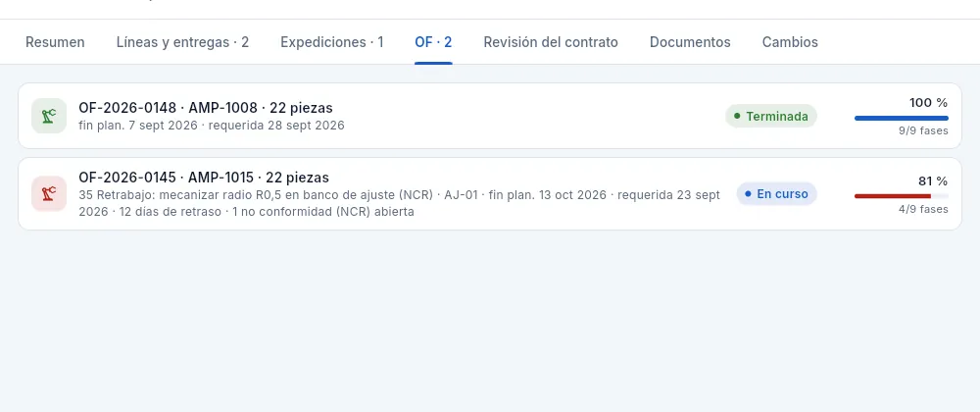980x412 pixels.
Task: Click the 81 % red progress bar
Action: [x=902, y=196]
